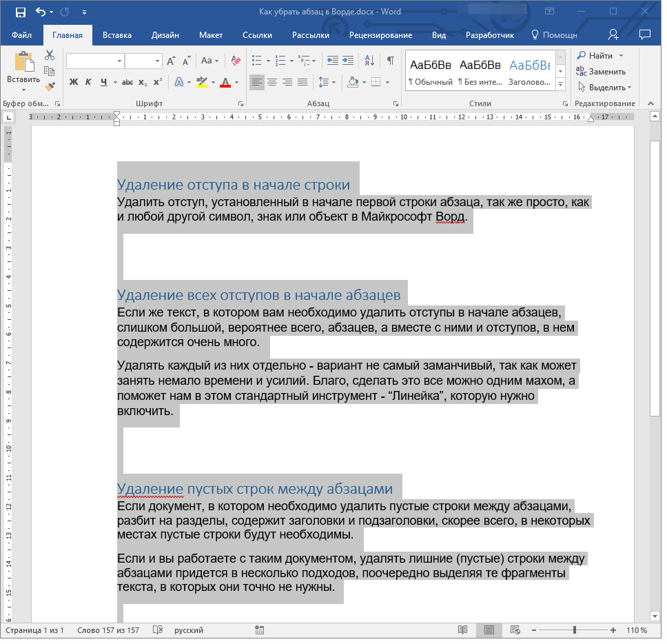Click the Sort (A-Z) paragraph icon
Screen dimensions: 667x644
pos(369,61)
